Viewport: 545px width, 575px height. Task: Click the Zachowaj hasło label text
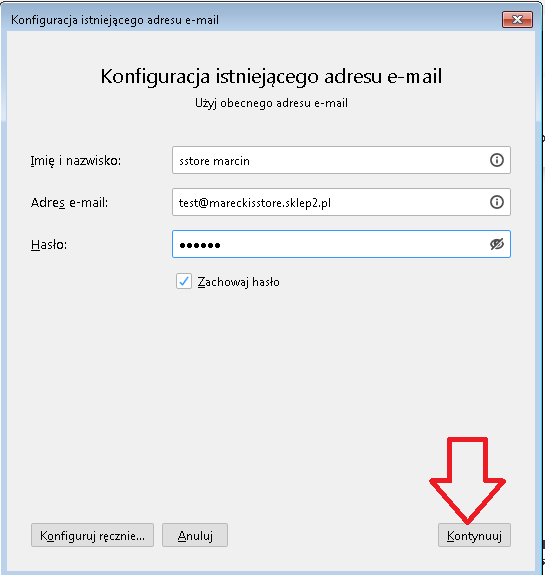pyautogui.click(x=238, y=282)
